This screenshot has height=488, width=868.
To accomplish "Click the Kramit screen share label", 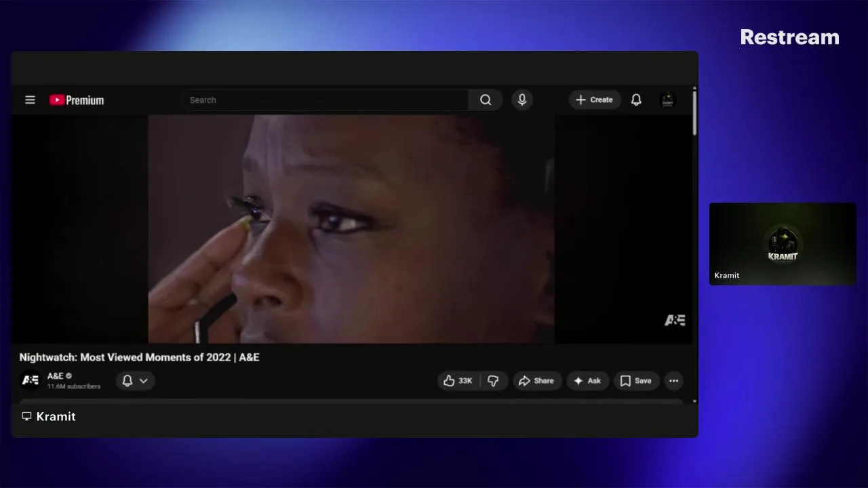I will [49, 416].
